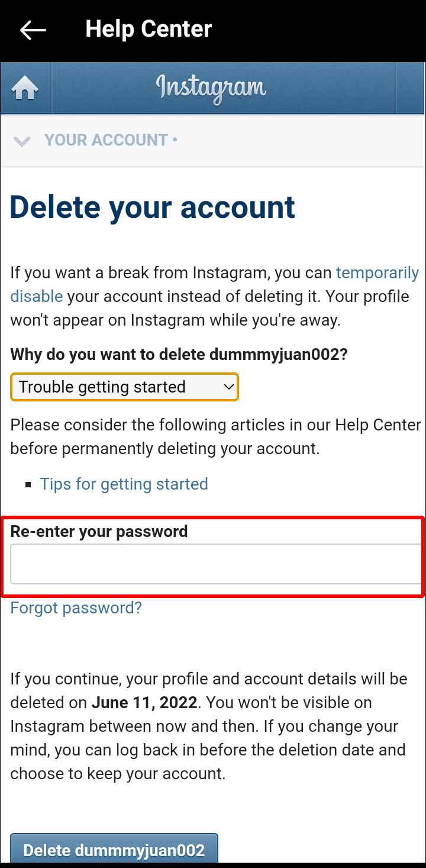This screenshot has width=426, height=868.
Task: Focus the Re-enter your password field
Action: [x=216, y=564]
